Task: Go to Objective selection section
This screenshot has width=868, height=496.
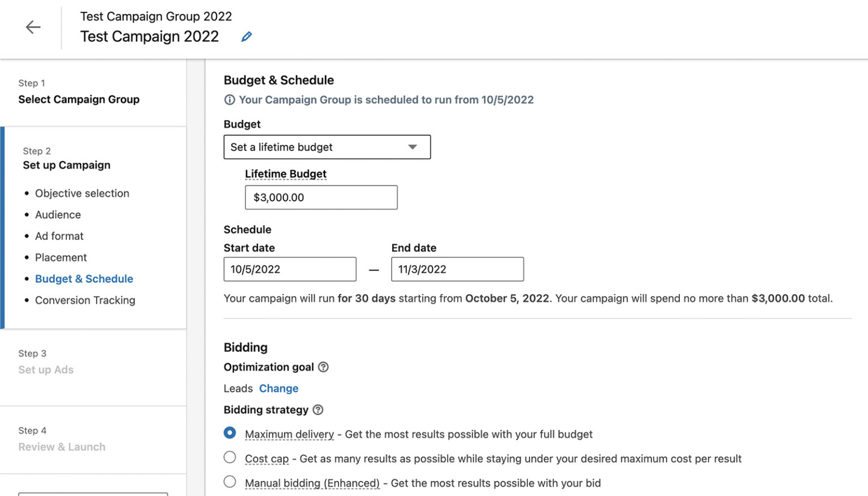Action: pos(82,193)
